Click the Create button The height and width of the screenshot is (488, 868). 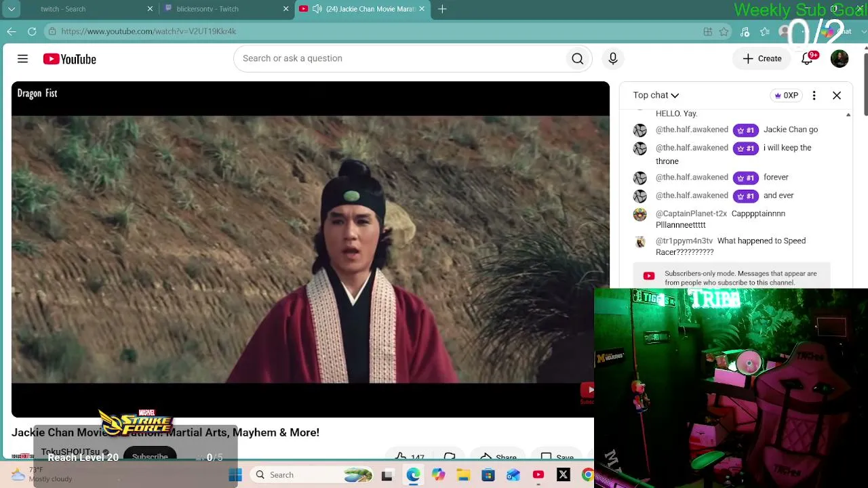coord(762,59)
